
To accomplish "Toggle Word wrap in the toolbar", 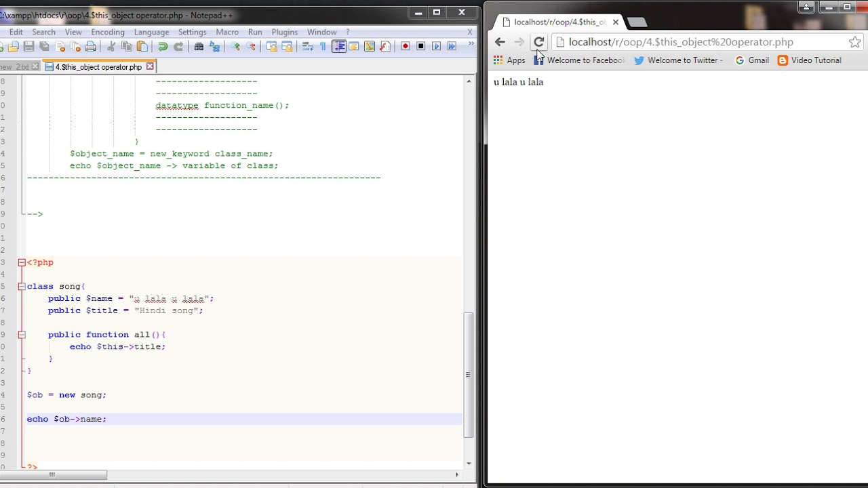I will [307, 46].
